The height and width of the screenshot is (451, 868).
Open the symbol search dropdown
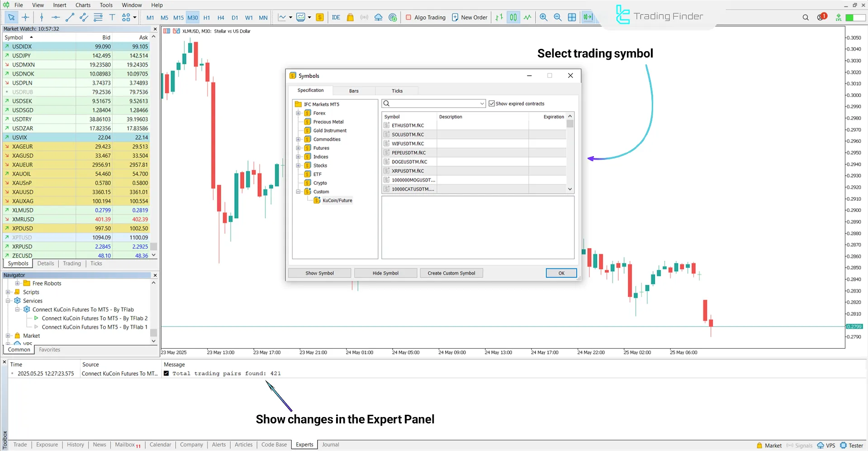pos(481,103)
